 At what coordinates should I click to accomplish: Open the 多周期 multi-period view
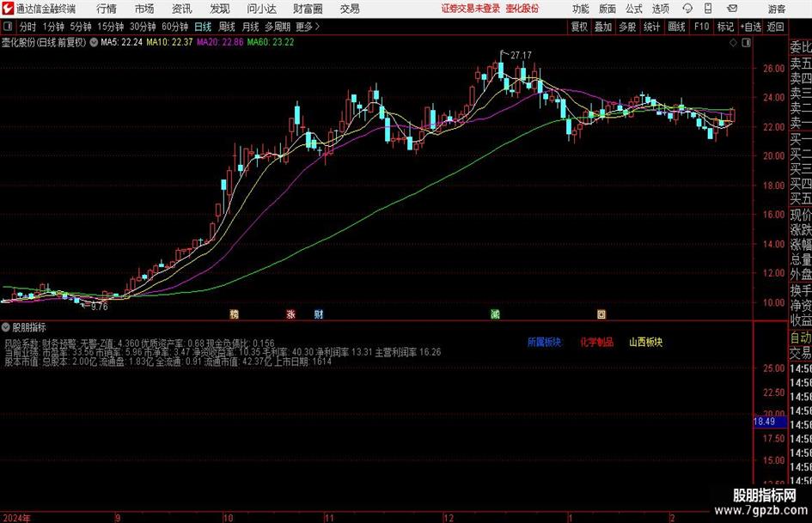(278, 27)
